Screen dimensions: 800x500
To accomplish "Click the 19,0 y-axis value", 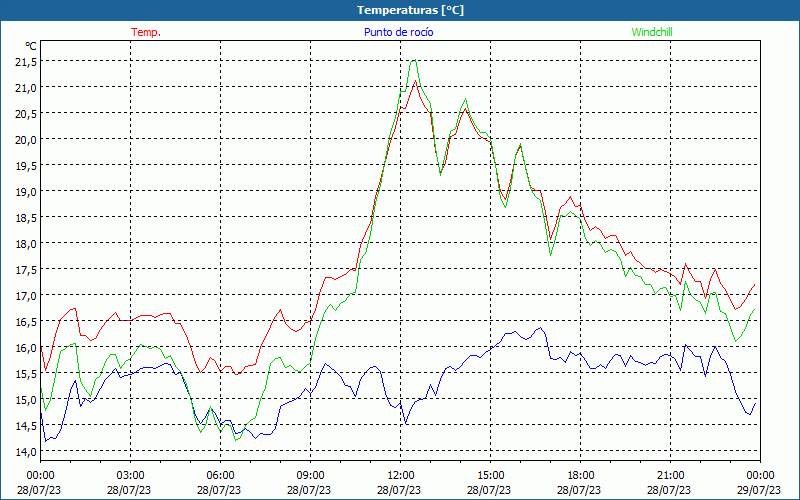I will 26,192.
